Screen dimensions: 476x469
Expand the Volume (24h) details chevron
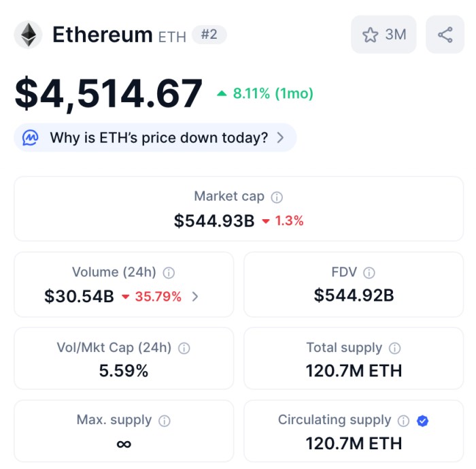click(x=195, y=297)
